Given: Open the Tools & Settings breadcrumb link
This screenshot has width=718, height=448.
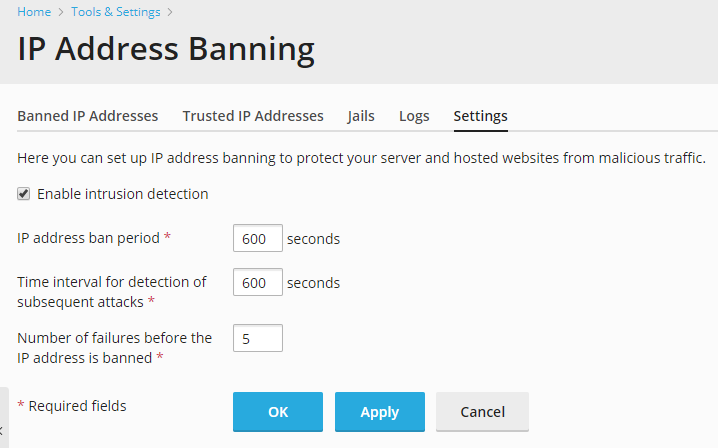Looking at the screenshot, I should tap(115, 12).
